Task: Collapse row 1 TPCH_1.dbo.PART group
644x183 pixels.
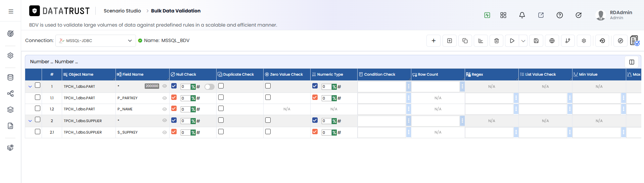Action: coord(30,86)
